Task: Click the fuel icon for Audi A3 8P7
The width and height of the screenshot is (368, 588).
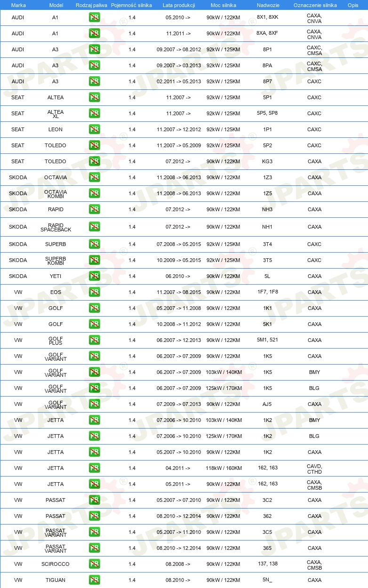Action: [x=94, y=81]
